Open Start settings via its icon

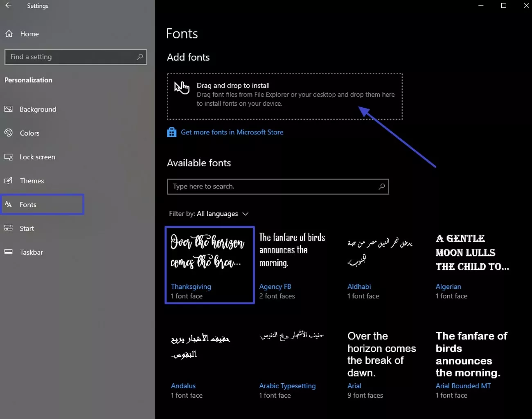click(9, 228)
